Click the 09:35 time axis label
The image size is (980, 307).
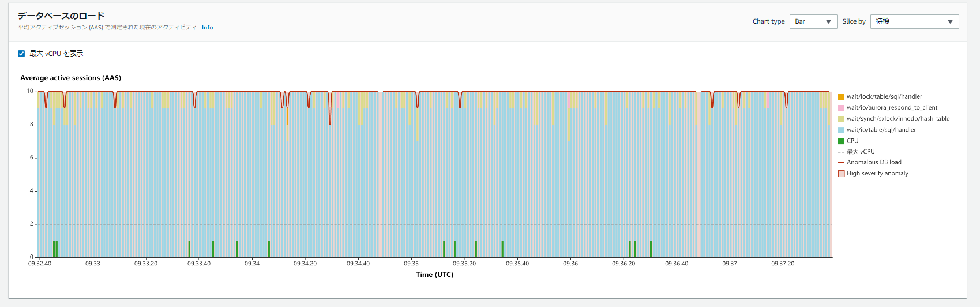coord(411,264)
